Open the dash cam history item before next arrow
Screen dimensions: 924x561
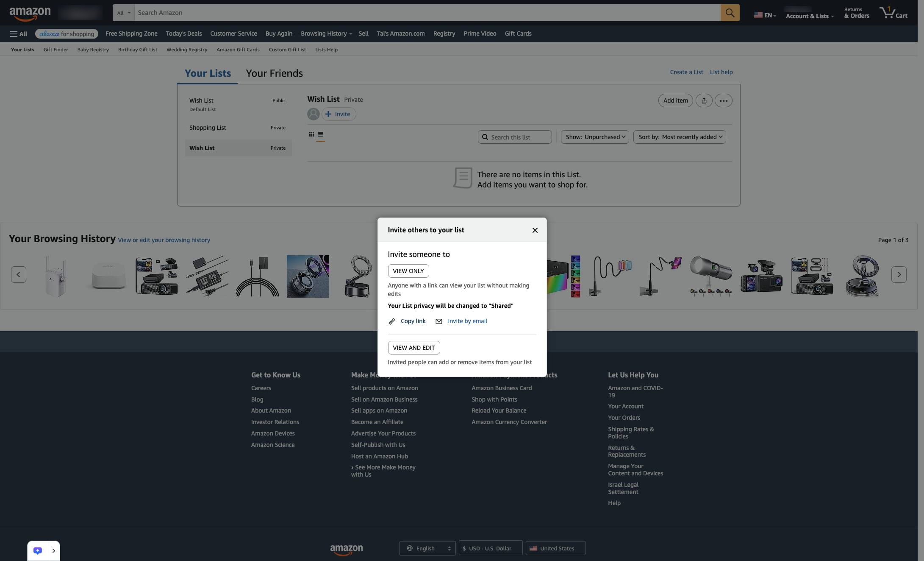click(812, 276)
